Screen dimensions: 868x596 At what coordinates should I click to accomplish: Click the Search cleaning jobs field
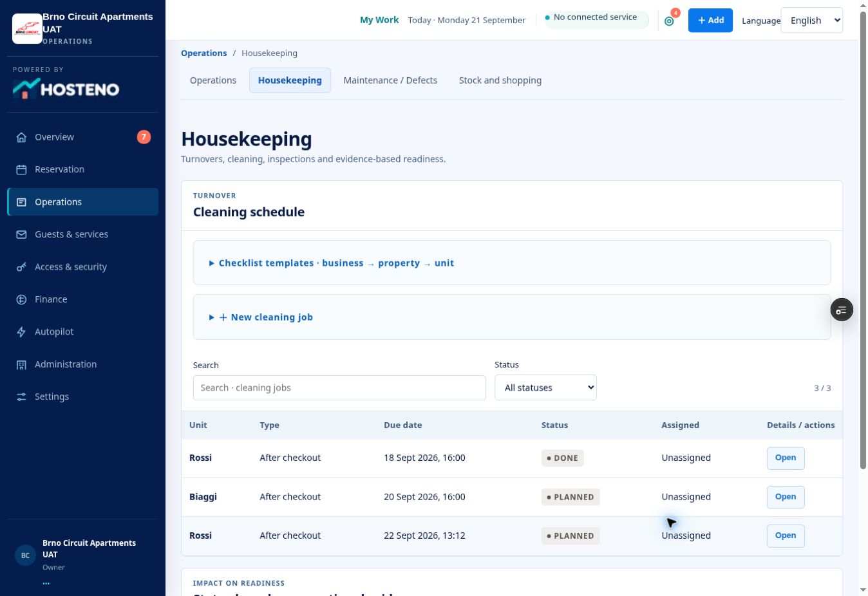(339, 387)
